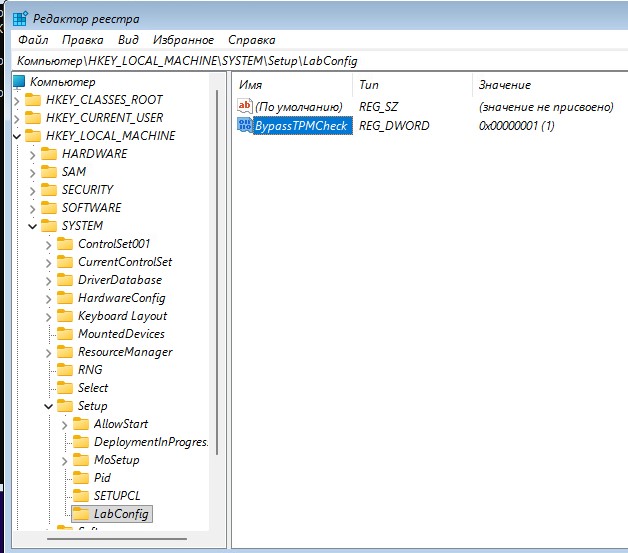Click HKEY_LOCAL_MACHINE folder icon
The width and height of the screenshot is (628, 553).
tap(33, 135)
